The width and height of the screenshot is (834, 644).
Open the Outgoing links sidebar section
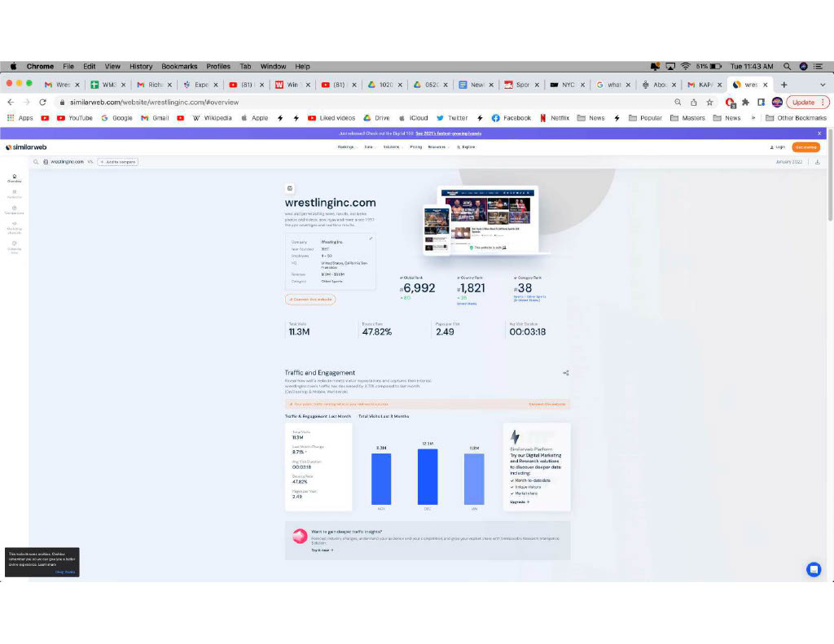pos(15,248)
